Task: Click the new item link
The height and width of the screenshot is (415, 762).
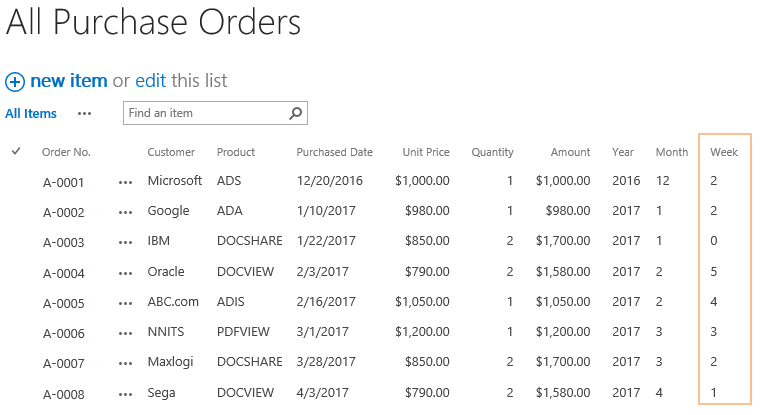Action: pos(69,81)
